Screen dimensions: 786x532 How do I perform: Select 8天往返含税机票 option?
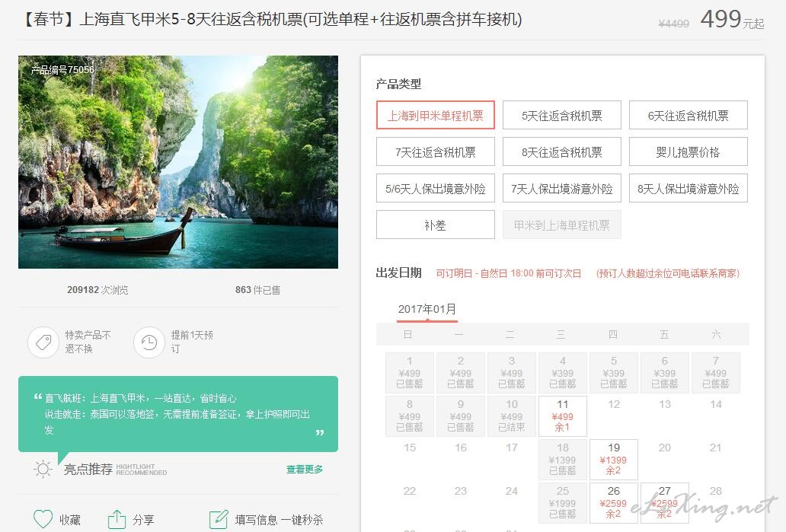click(x=562, y=151)
